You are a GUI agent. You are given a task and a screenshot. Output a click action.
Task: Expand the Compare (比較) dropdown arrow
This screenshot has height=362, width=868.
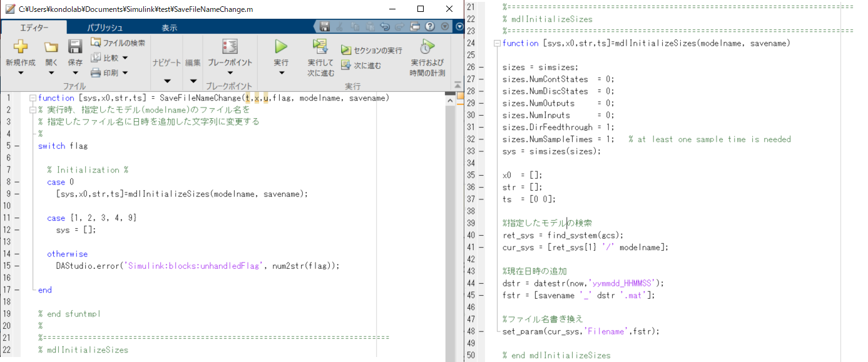pyautogui.click(x=125, y=58)
